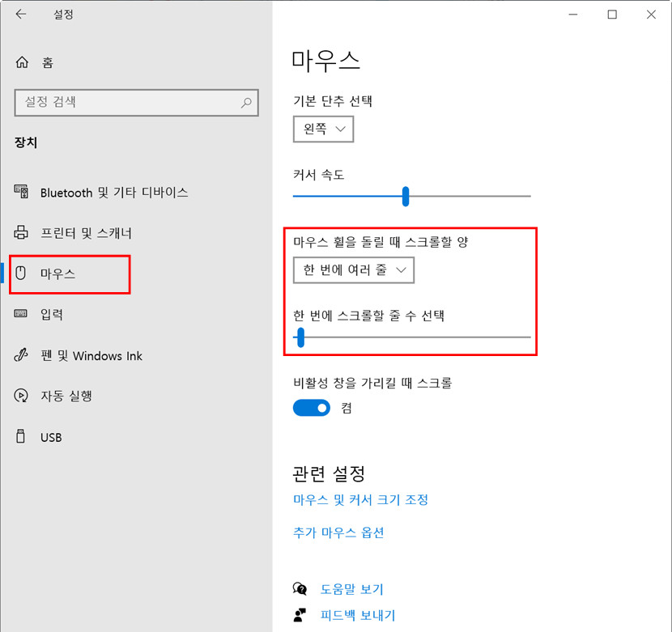Click the autoplay icon next to 자동 실행

click(21, 395)
